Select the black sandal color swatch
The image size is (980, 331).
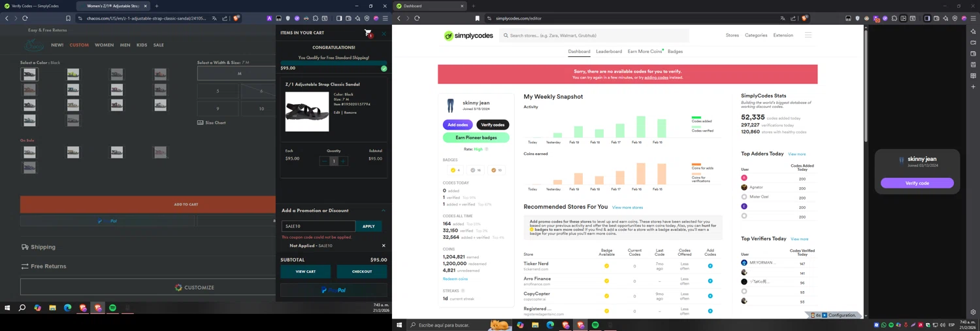click(29, 74)
